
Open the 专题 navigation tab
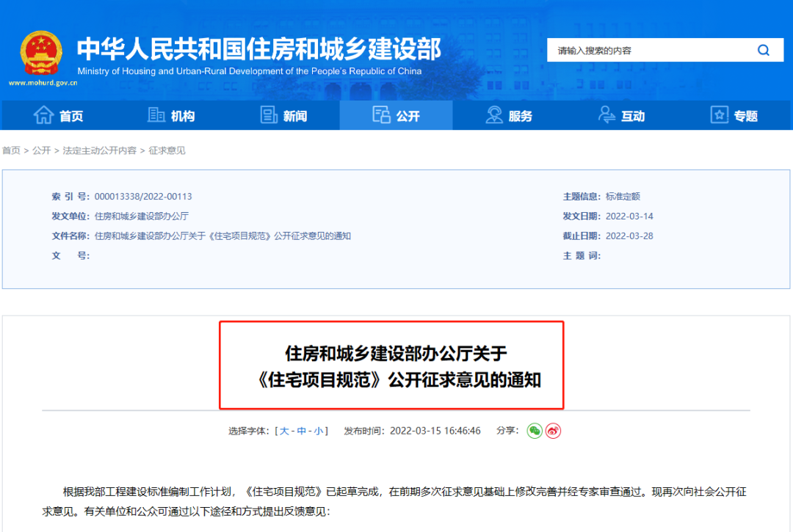[x=734, y=116]
